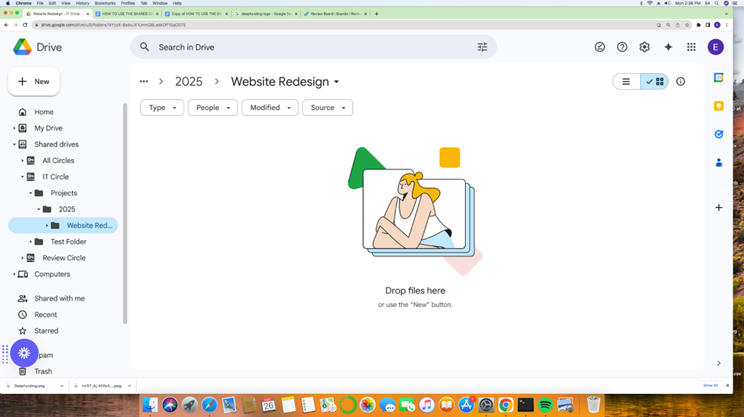Click the offline ready status icon
Viewport: 744px width, 417px height.
tap(600, 47)
